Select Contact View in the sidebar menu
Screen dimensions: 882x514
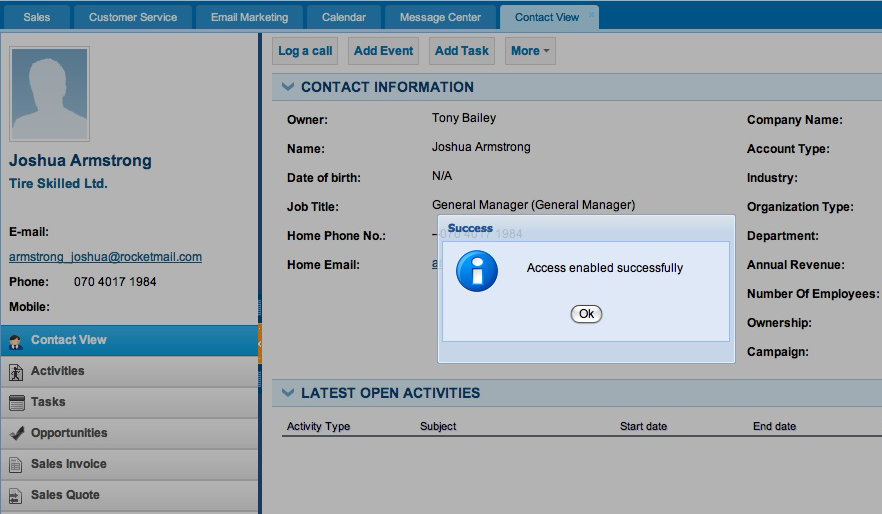point(129,340)
